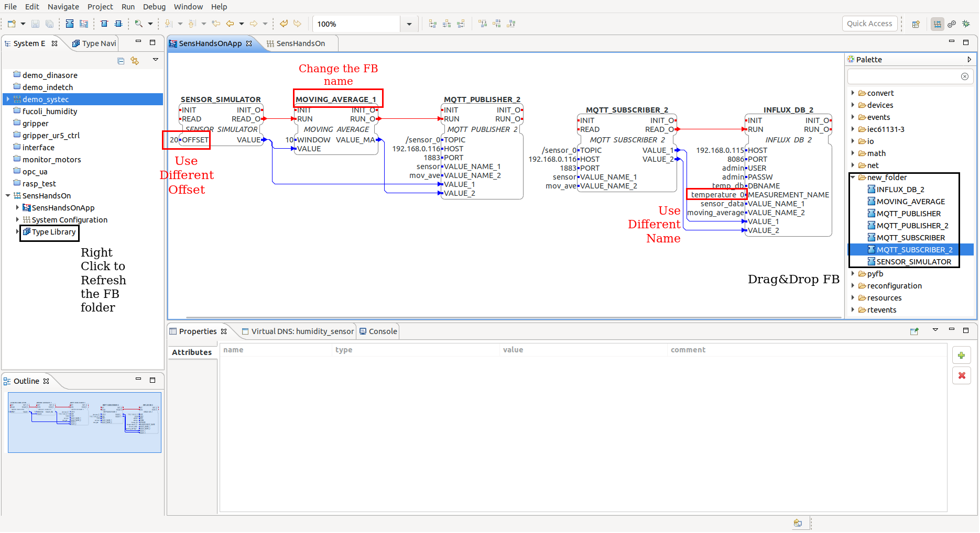Open the Debug perspective bug icon
The image size is (980, 533).
pyautogui.click(x=966, y=24)
